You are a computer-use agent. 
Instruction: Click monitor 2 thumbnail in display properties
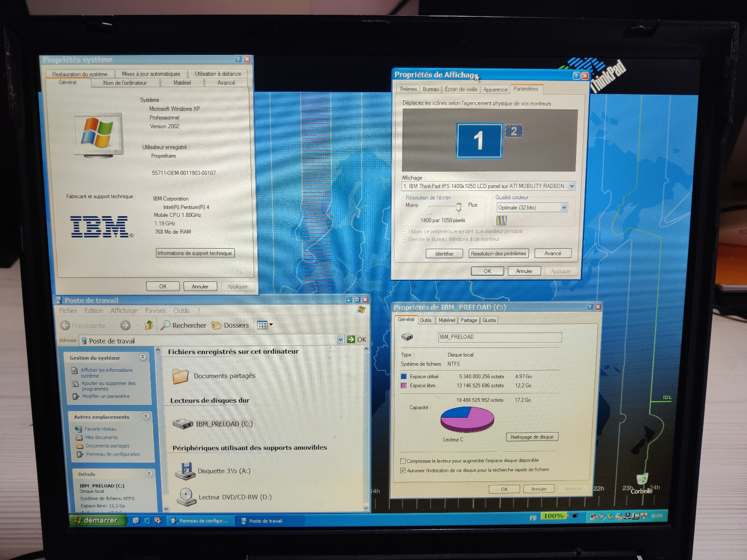(x=514, y=131)
